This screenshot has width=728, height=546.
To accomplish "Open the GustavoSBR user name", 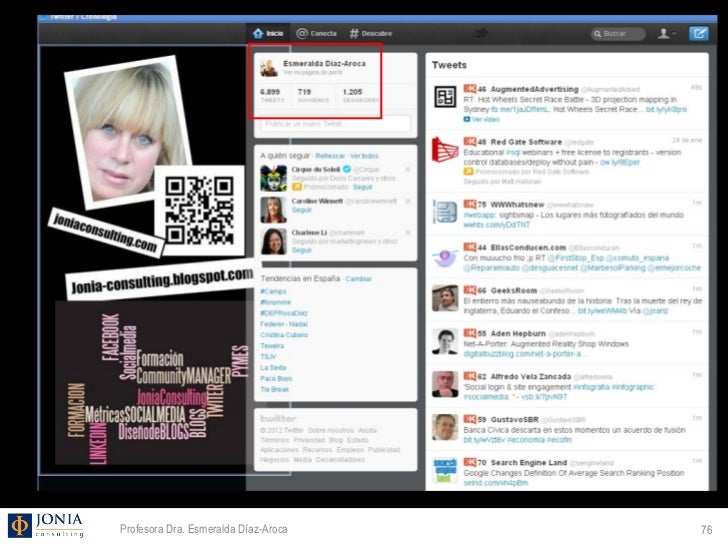I will pyautogui.click(x=514, y=419).
